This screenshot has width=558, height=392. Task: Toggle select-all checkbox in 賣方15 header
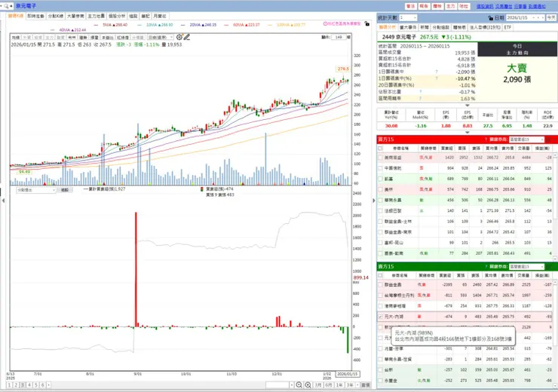pyautogui.click(x=381, y=275)
